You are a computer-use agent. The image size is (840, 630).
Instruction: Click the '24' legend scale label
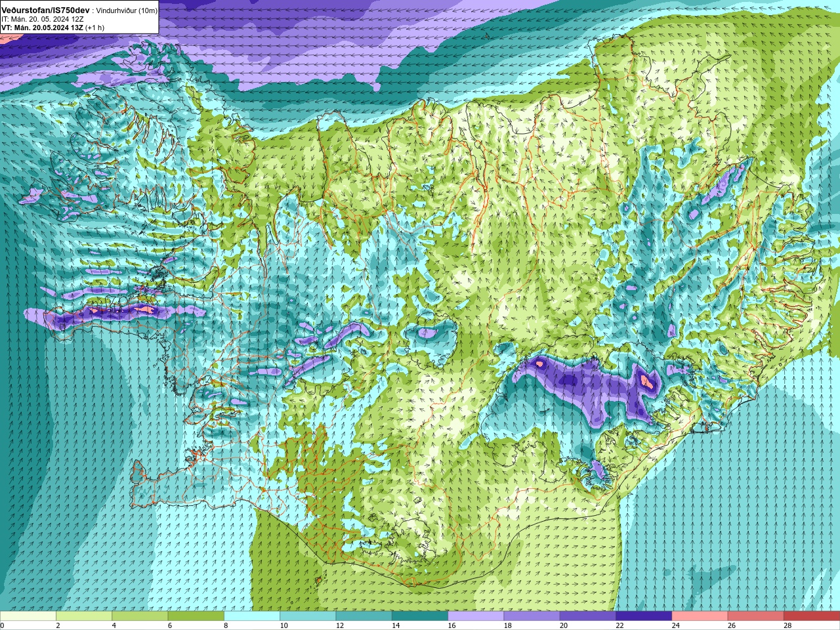(x=676, y=625)
